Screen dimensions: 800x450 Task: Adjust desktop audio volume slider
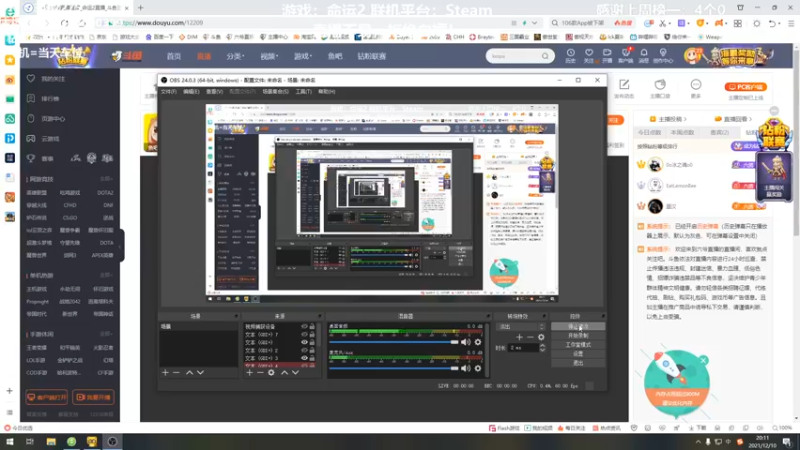pyautogui.click(x=394, y=342)
